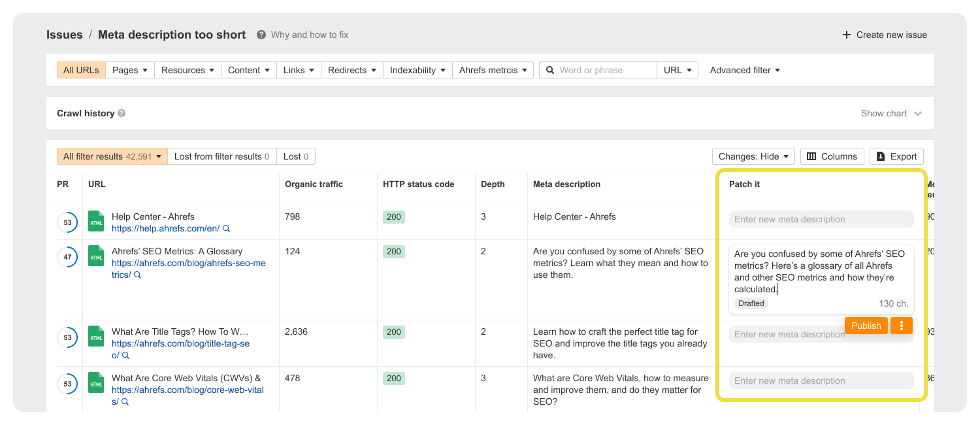Publish the drafted meta description

[866, 325]
